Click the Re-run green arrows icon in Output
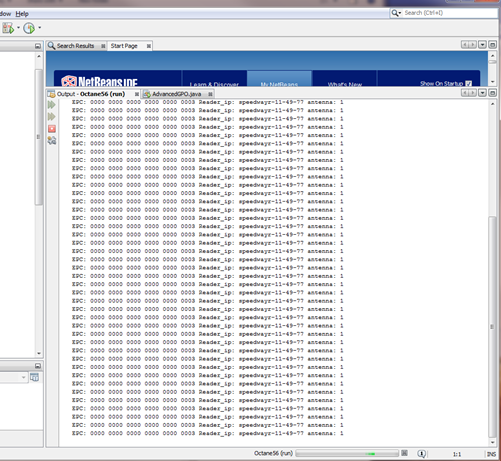Image resolution: width=501 pixels, height=461 pixels. [x=52, y=105]
